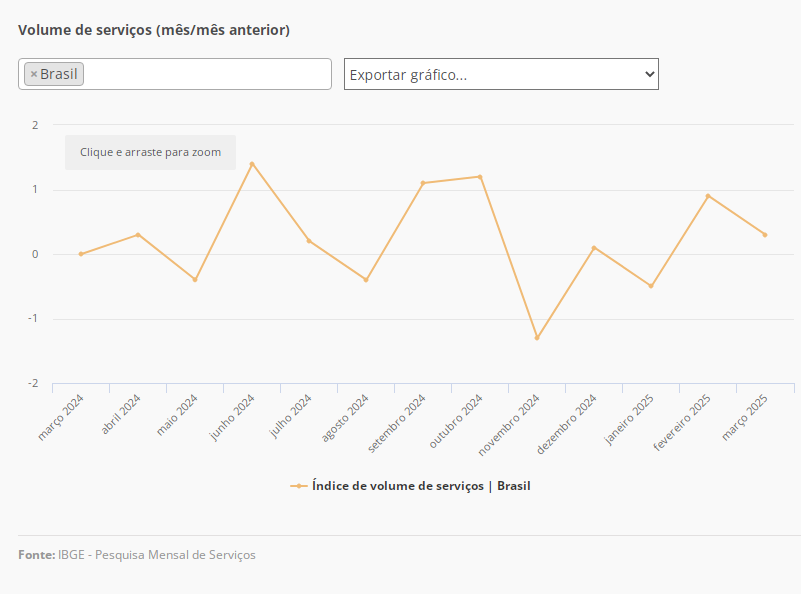Click the chart title Volume de serviços
Viewport: 801px width, 594px height.
tap(154, 30)
